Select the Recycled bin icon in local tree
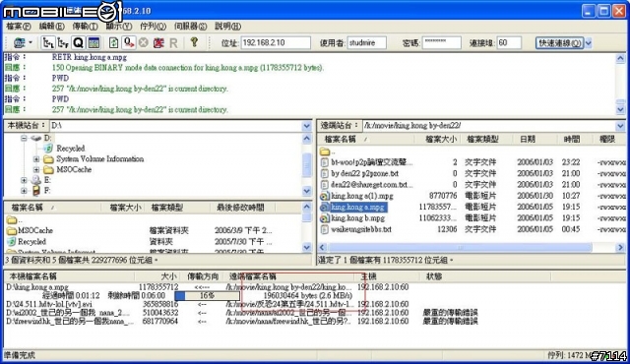Viewport: 630px width, 364px height. click(48, 149)
